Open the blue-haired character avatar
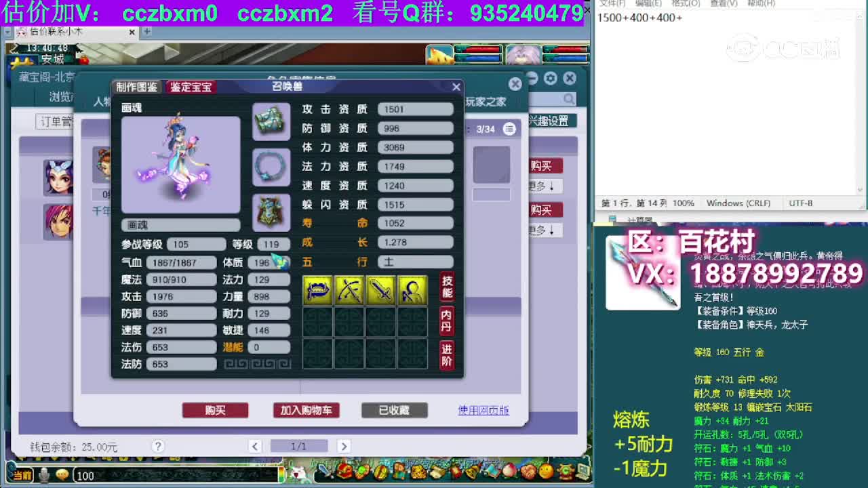 click(x=58, y=178)
